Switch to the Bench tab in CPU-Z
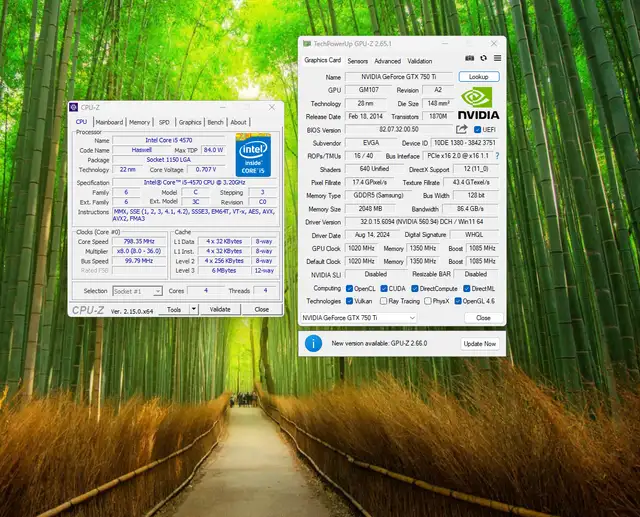This screenshot has width=640, height=517. (x=216, y=122)
